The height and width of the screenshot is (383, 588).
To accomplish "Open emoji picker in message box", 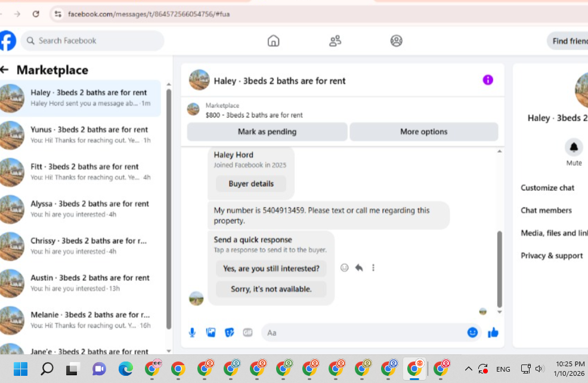I will [472, 332].
